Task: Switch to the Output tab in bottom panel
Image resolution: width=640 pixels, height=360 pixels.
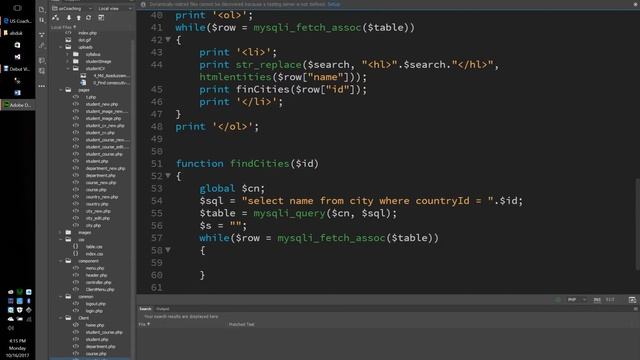Action: pos(162,309)
